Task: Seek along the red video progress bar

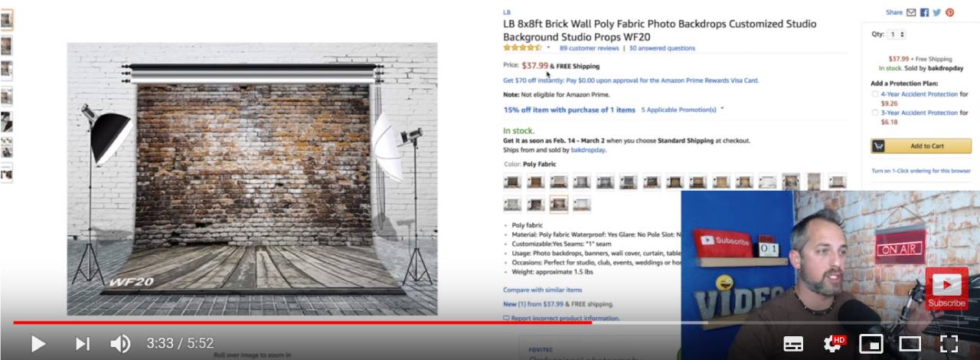Action: 490,322
